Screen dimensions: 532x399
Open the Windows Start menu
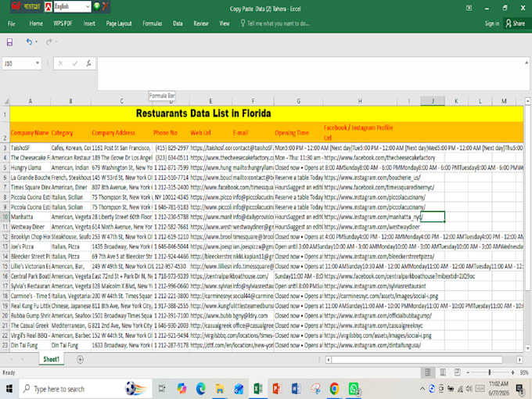pos(9,389)
